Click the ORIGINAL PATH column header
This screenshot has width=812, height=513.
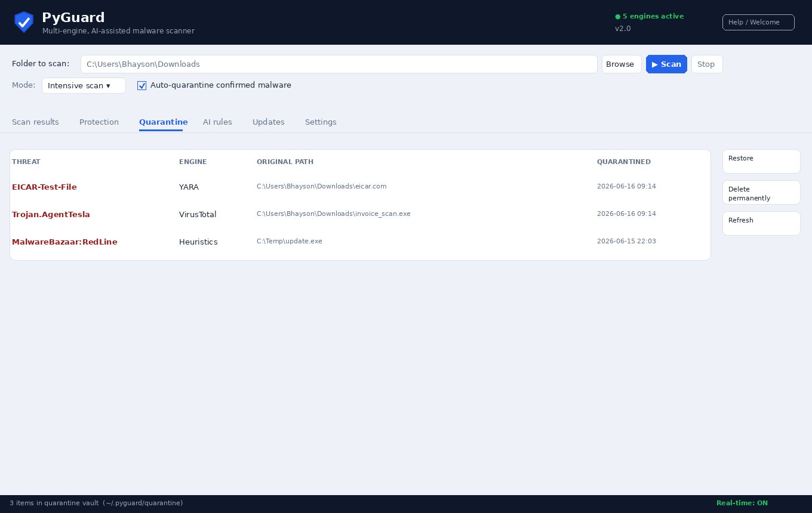coord(285,162)
